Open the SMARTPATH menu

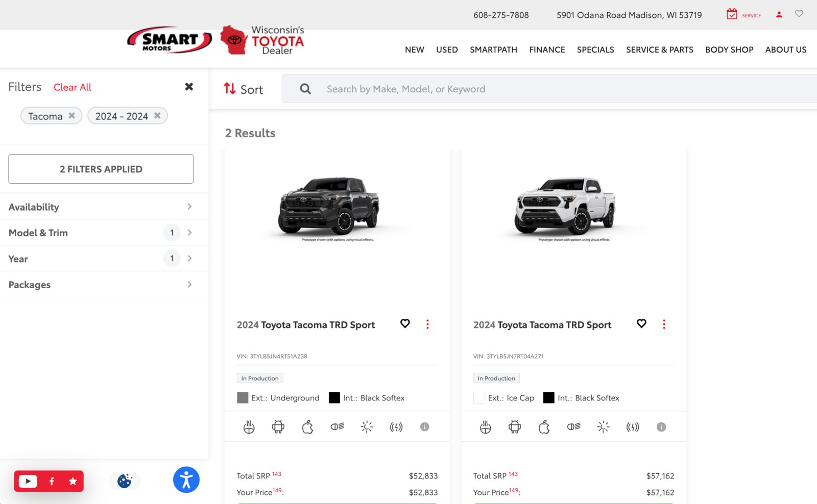pyautogui.click(x=493, y=49)
